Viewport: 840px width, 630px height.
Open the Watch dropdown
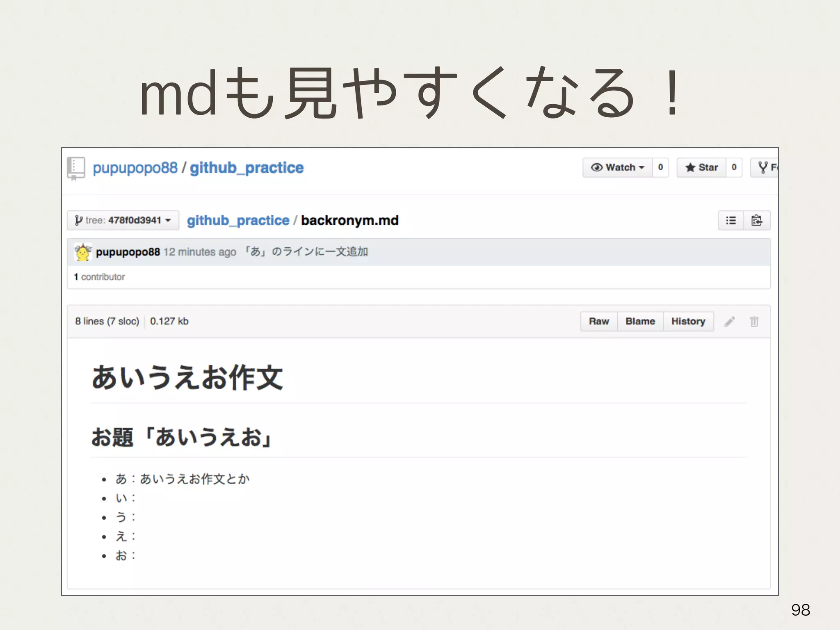pos(618,167)
